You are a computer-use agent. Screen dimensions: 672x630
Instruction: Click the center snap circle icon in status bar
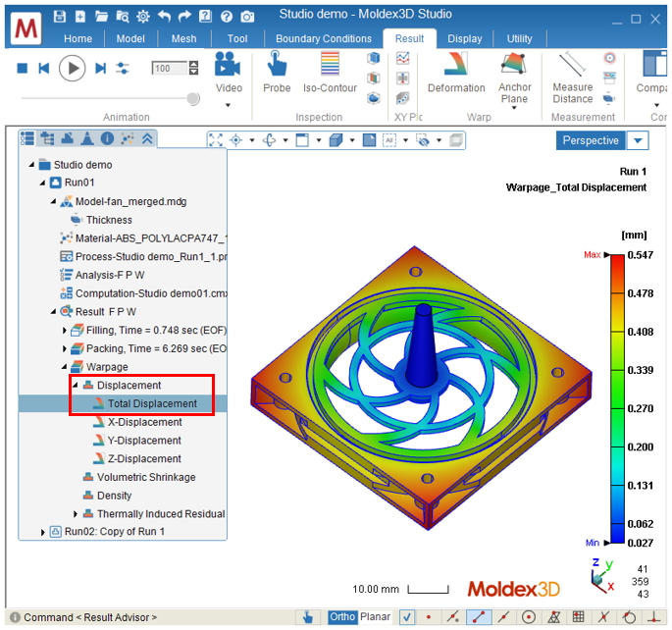[529, 617]
